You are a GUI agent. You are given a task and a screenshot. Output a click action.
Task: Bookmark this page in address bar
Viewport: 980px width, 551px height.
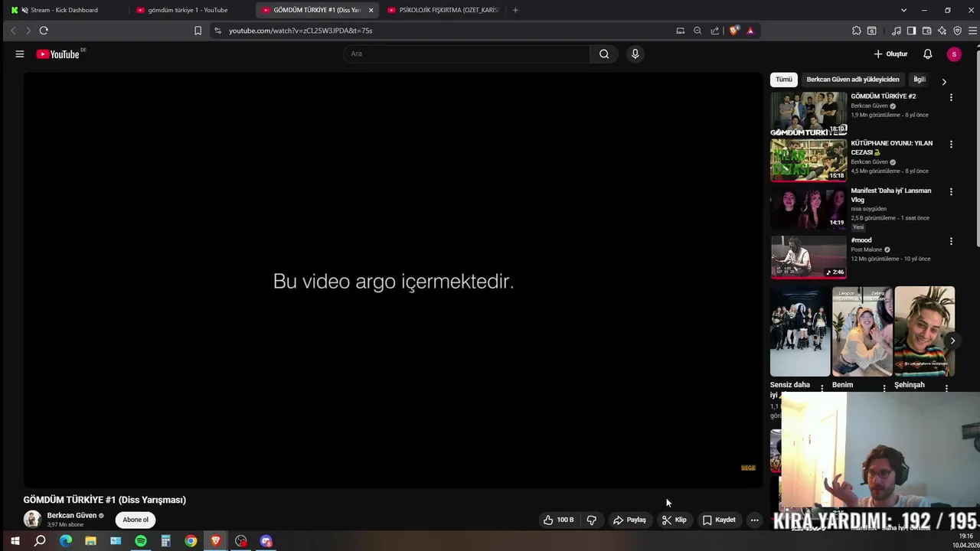point(198,31)
